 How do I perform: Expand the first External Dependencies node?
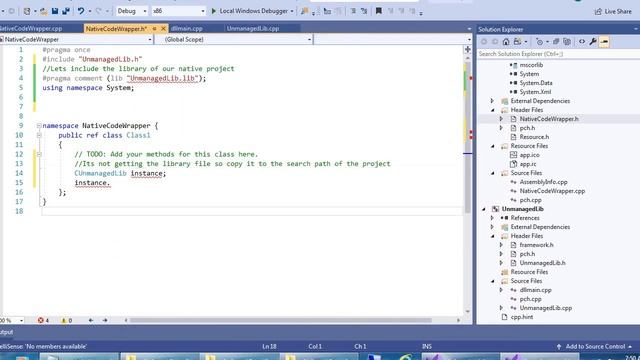pos(492,101)
